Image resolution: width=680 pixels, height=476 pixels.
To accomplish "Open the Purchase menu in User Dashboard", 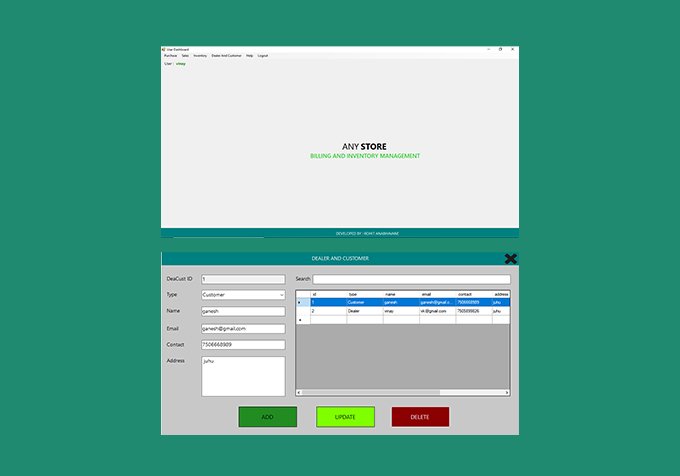I will [170, 56].
